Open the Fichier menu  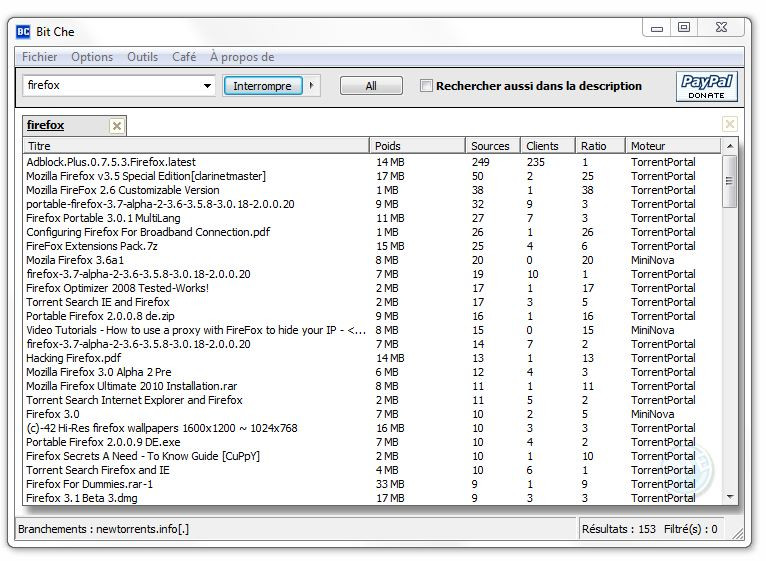coord(40,57)
